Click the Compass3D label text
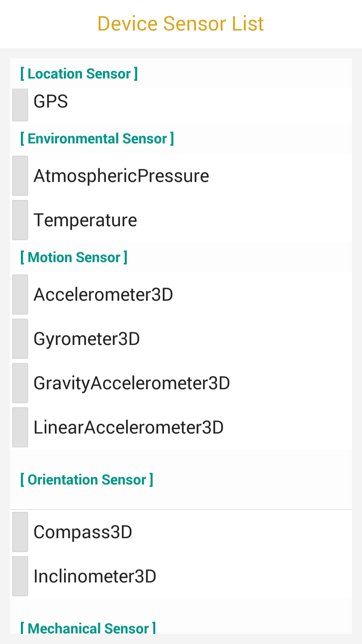This screenshot has width=362, height=644. click(83, 532)
